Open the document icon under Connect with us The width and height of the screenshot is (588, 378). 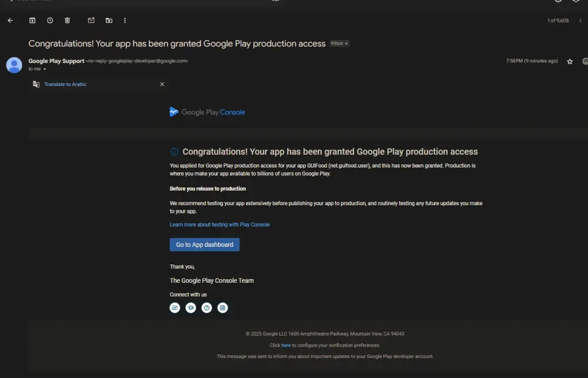tap(222, 307)
